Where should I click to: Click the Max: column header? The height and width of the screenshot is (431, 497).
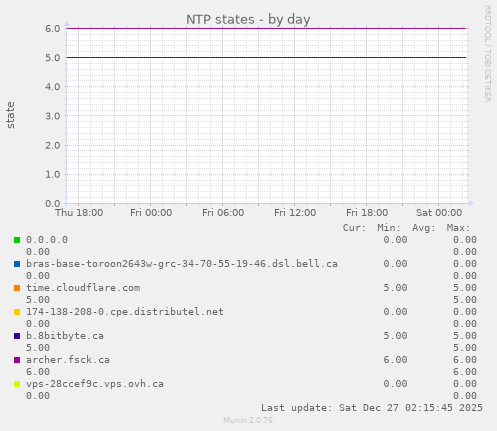[458, 228]
